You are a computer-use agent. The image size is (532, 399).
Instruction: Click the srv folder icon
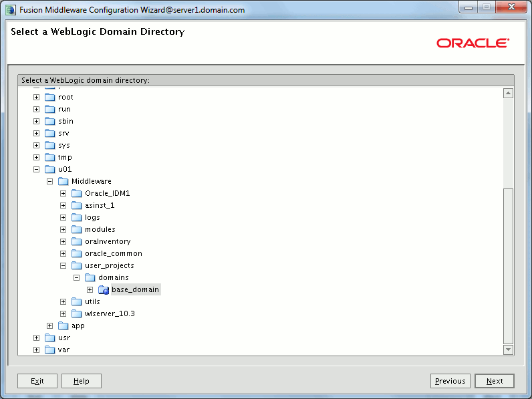click(50, 134)
